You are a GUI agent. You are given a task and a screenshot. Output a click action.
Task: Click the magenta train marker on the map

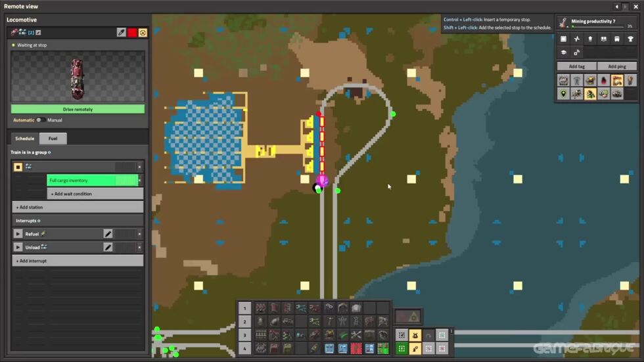pyautogui.click(x=322, y=180)
